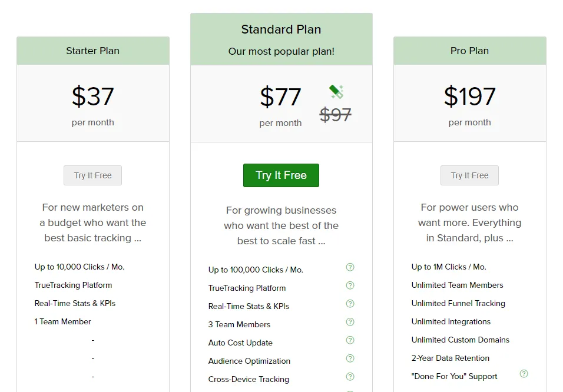Select the Pro Plan header

[x=469, y=51]
